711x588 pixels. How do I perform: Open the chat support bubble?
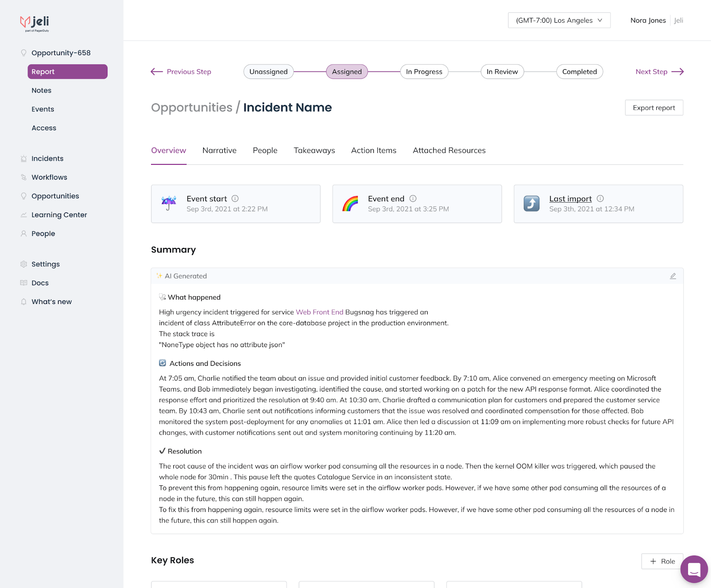coord(694,569)
